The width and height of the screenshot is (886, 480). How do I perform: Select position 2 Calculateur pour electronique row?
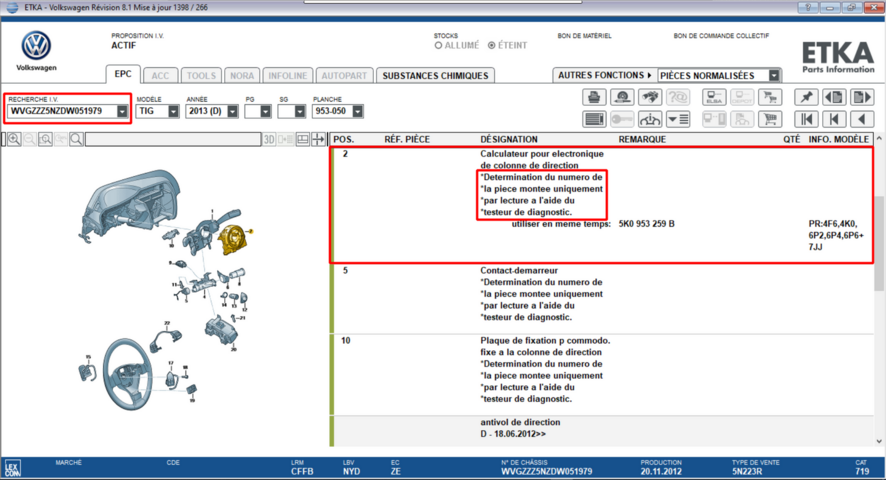click(602, 205)
